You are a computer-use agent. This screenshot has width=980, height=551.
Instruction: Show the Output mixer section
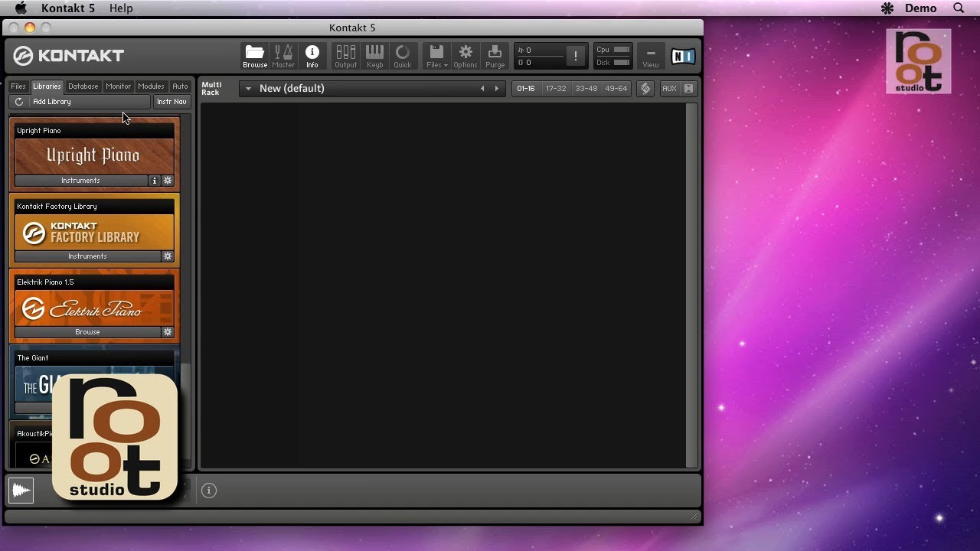346,55
